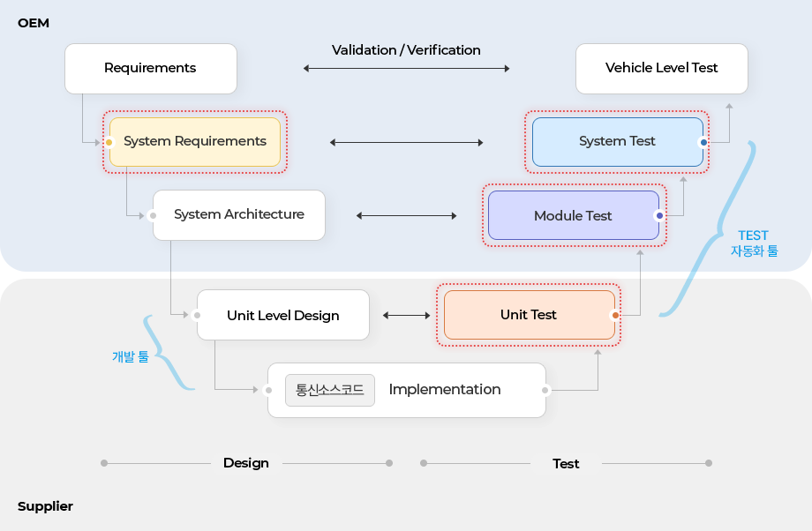The height and width of the screenshot is (531, 812).
Task: Click the double arrow under Validation / Verification
Action: 407,68
